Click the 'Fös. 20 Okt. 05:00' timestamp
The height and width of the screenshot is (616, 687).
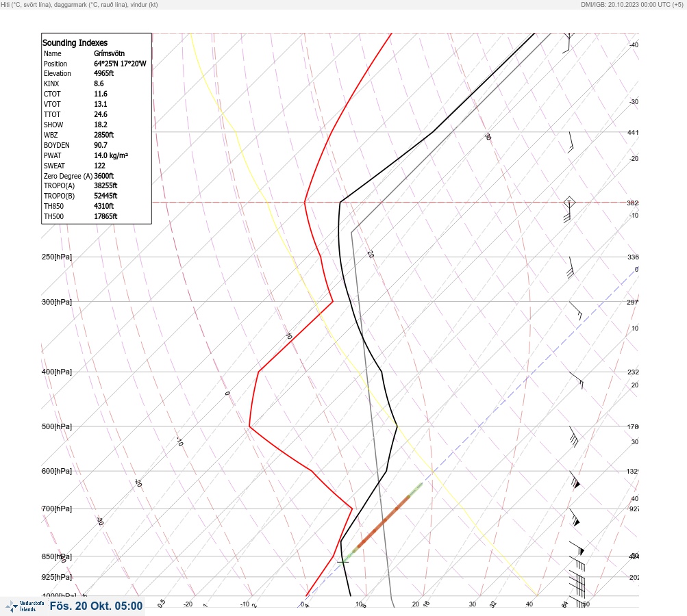[x=96, y=606]
